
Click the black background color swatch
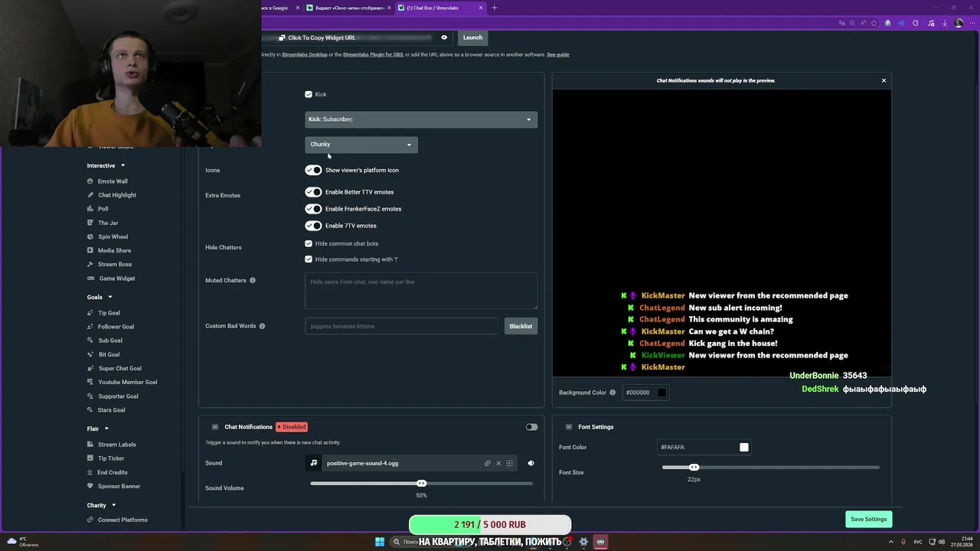(x=661, y=393)
